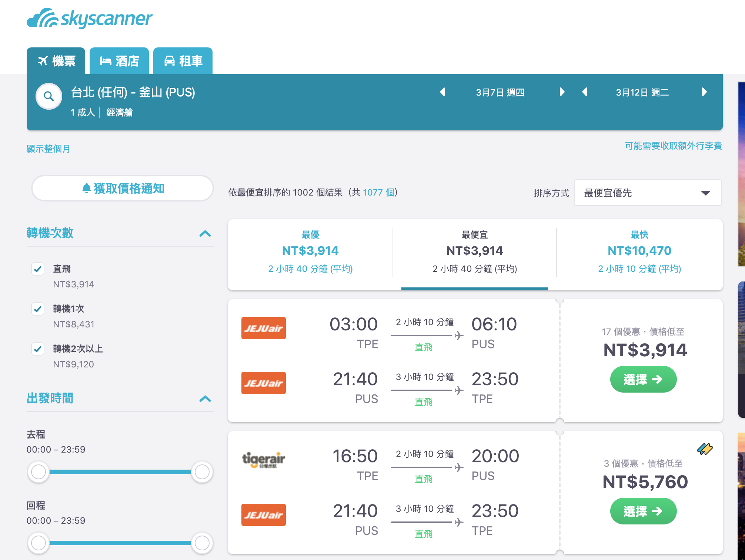Click Jeju Air logo on first card's 21:40 return
Viewport: 745px width, 560px height.
[x=263, y=383]
